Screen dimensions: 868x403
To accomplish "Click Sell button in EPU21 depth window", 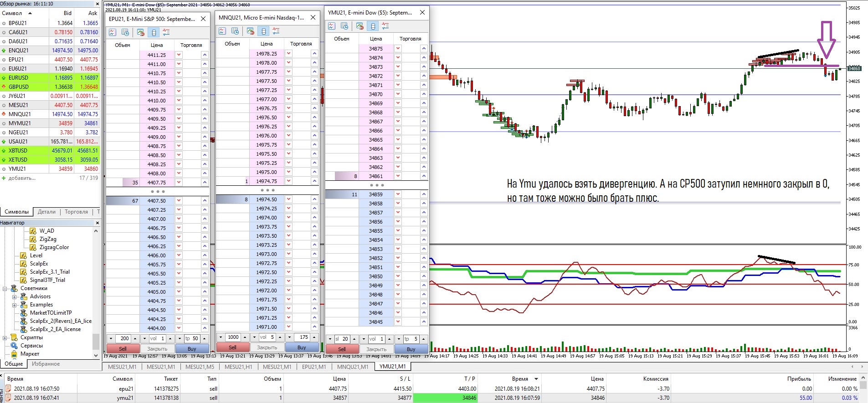I will pos(123,348).
